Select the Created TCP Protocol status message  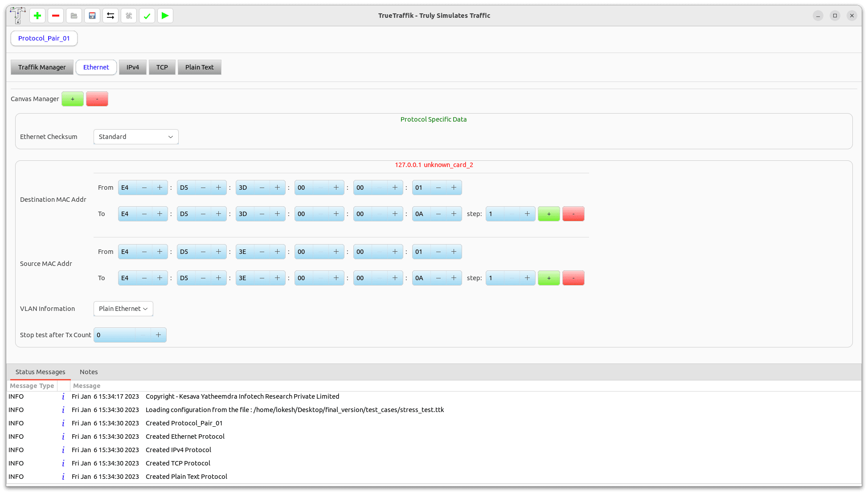177,463
